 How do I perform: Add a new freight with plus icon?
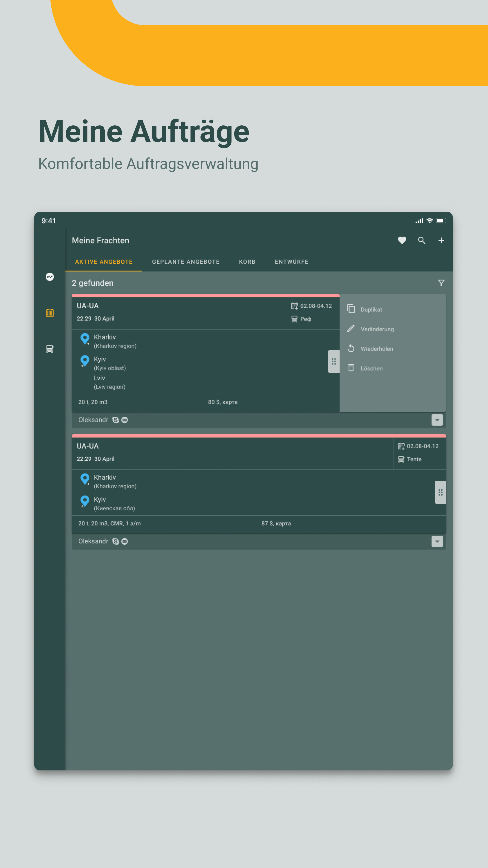441,240
